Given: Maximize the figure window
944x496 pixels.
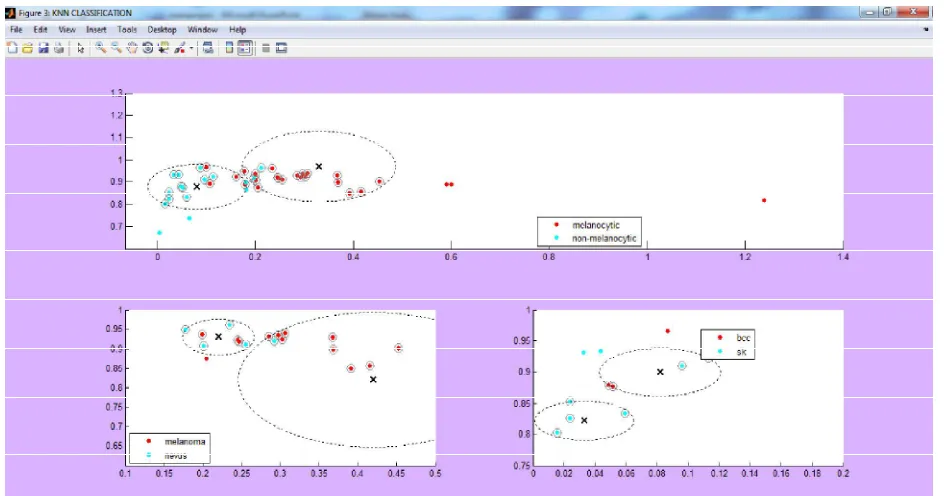Looking at the screenshot, I should pyautogui.click(x=887, y=11).
